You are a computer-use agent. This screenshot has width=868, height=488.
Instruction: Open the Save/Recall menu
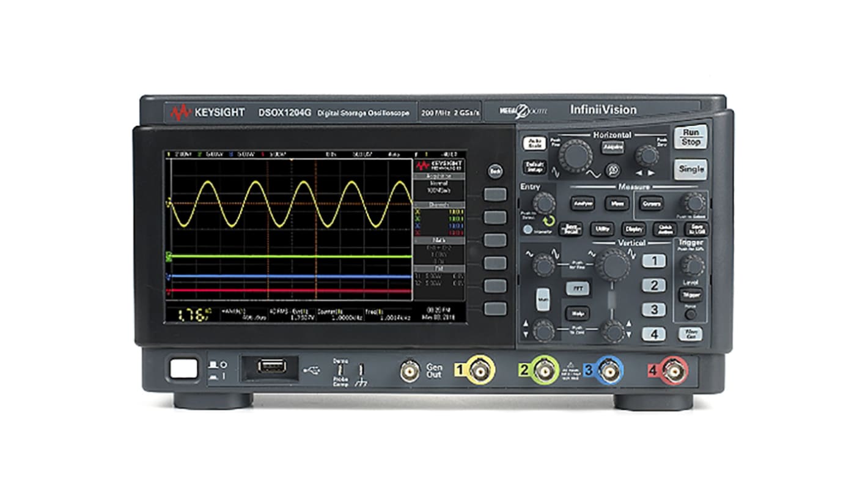pyautogui.click(x=570, y=229)
